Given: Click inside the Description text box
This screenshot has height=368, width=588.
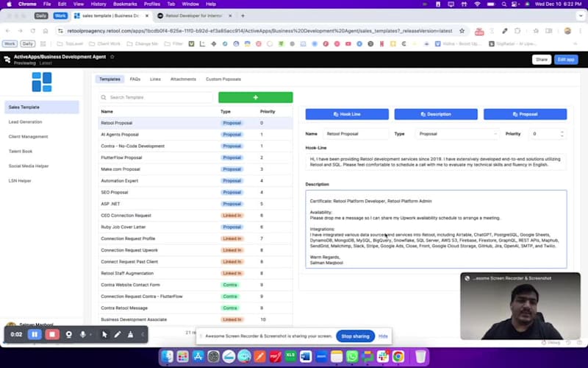Looking at the screenshot, I should coord(436,229).
